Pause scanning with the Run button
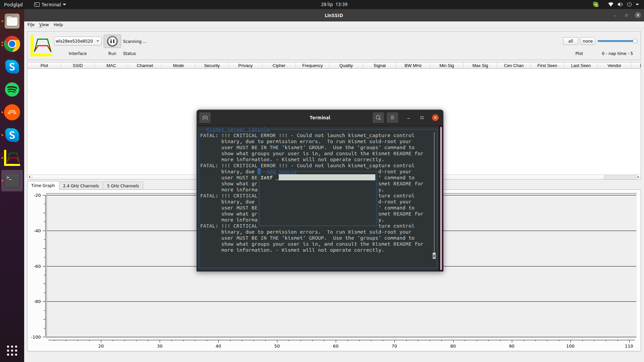644x362 pixels. pyautogui.click(x=112, y=41)
